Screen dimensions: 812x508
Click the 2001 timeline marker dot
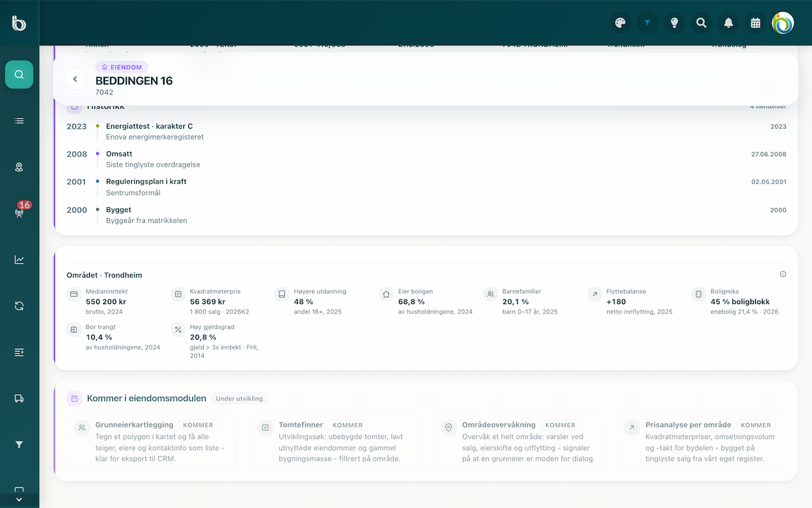point(97,182)
